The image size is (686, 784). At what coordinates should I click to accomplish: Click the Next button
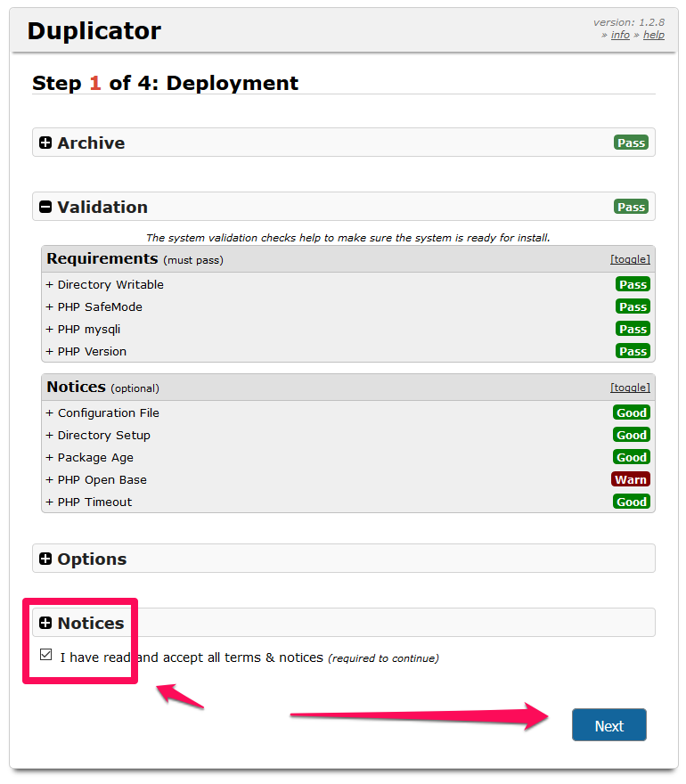pos(609,725)
